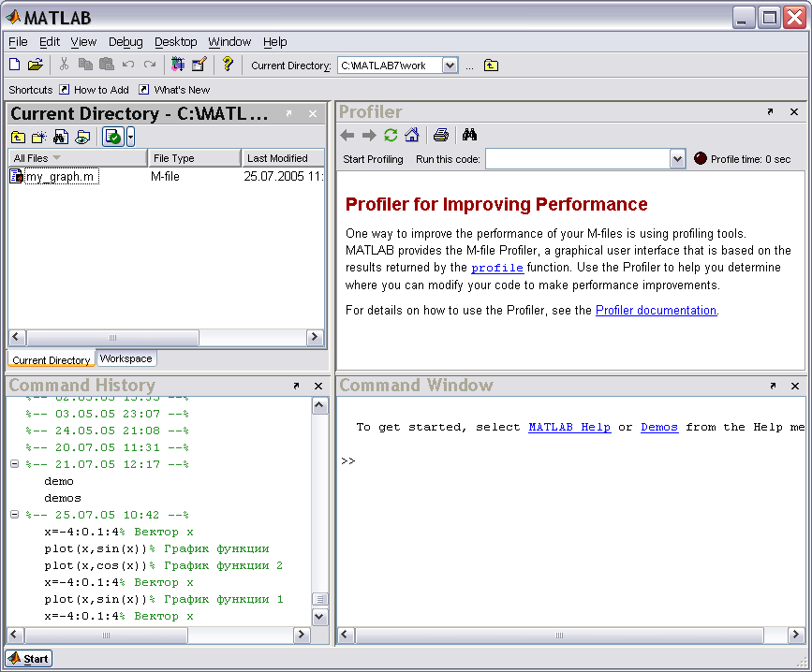Open a file via the toolbar folder icon
The image size is (812, 672).
point(36,65)
